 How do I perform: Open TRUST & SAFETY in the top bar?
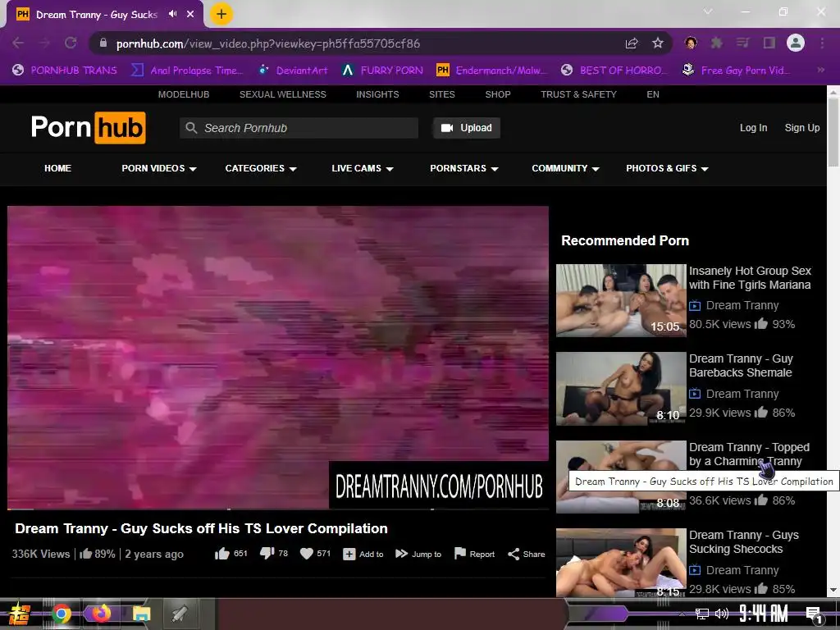point(578,94)
